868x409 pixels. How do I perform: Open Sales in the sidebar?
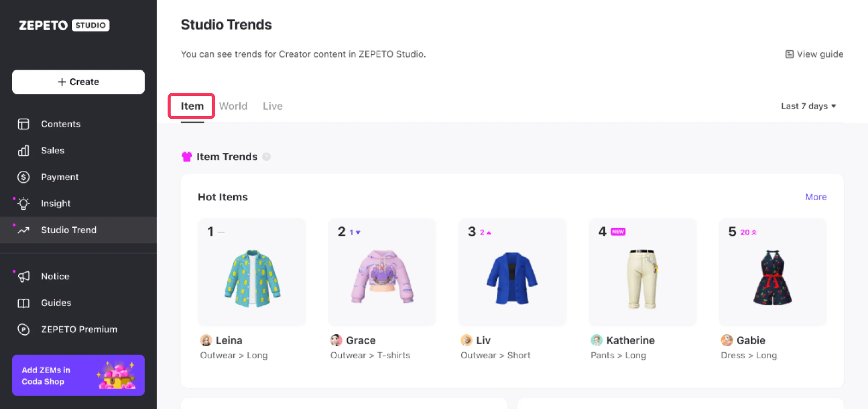click(78, 151)
